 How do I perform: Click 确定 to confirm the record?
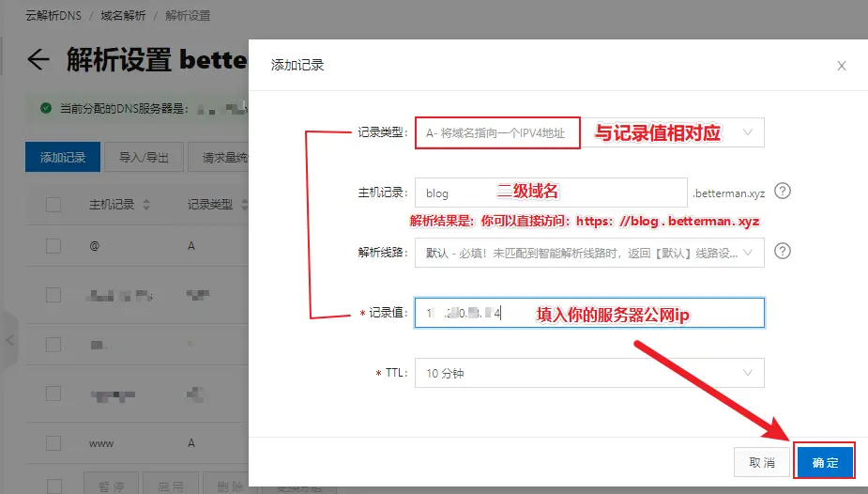(825, 462)
